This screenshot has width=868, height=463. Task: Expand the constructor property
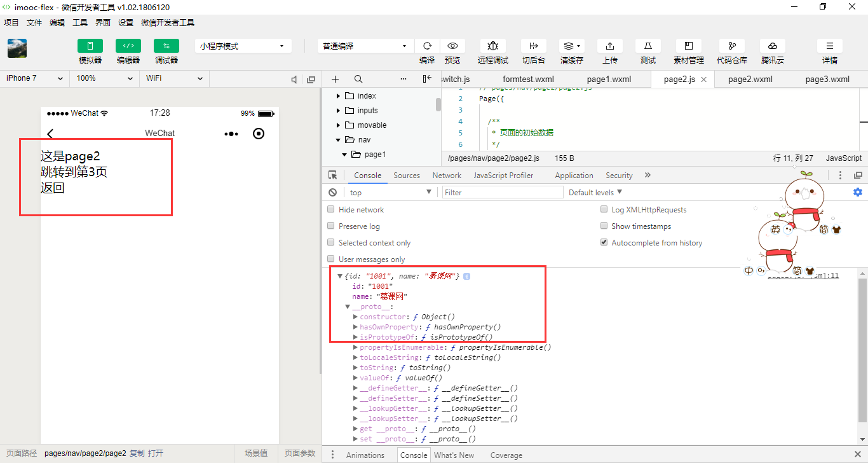(x=355, y=317)
